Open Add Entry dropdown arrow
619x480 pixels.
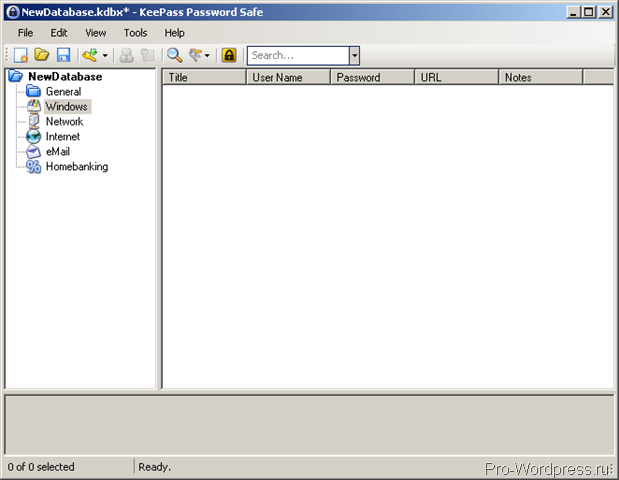pyautogui.click(x=105, y=56)
